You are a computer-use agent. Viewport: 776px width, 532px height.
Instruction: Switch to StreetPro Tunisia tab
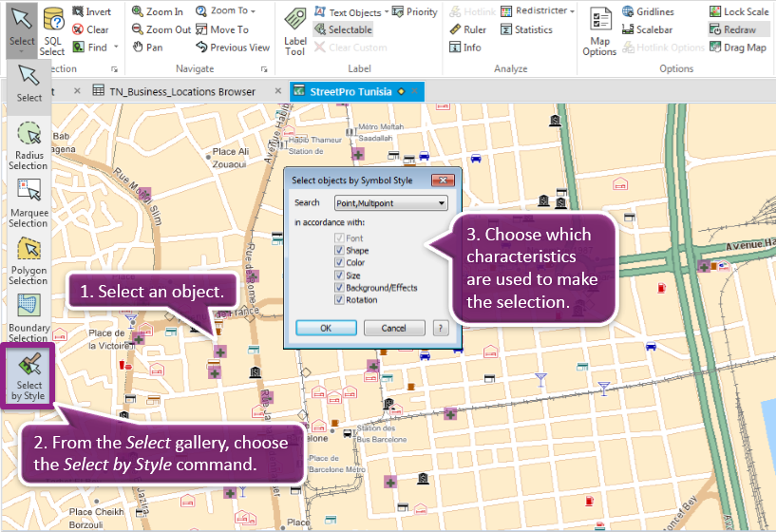point(350,91)
